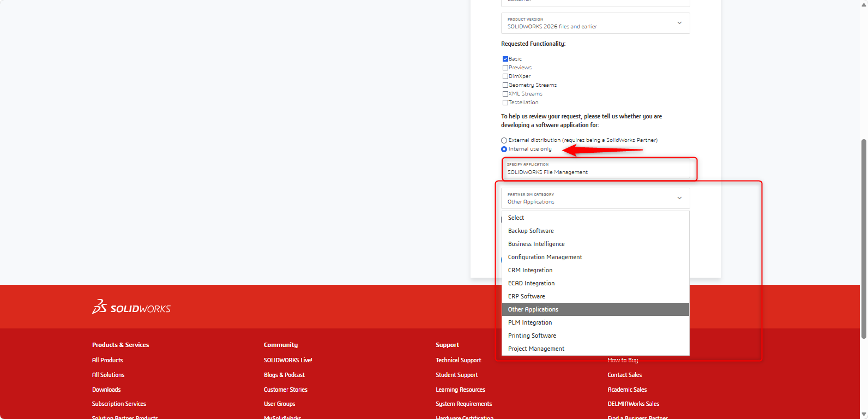Pick Backup Software from the list

point(595,231)
